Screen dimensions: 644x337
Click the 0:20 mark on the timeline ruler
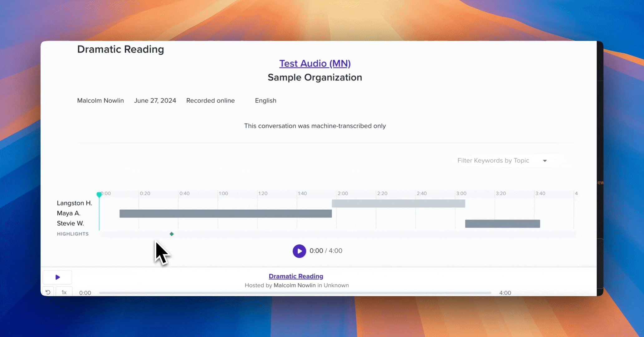pyautogui.click(x=145, y=193)
